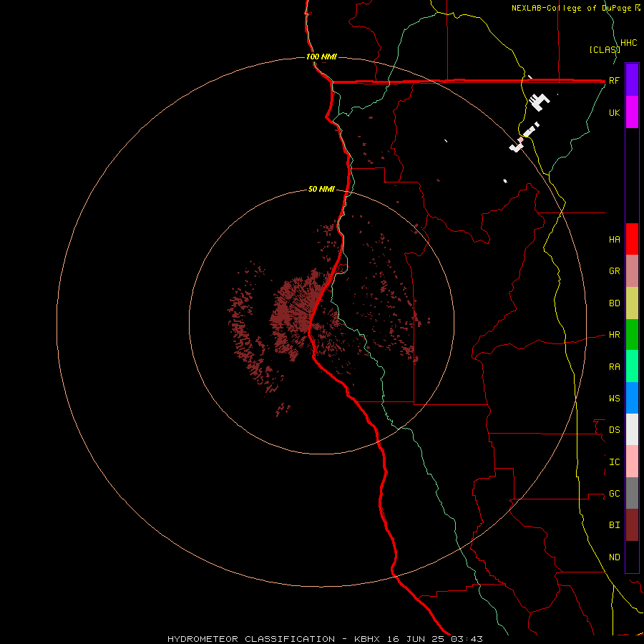Image resolution: width=644 pixels, height=644 pixels.
Task: Click the BD legend label
Action: click(x=614, y=303)
